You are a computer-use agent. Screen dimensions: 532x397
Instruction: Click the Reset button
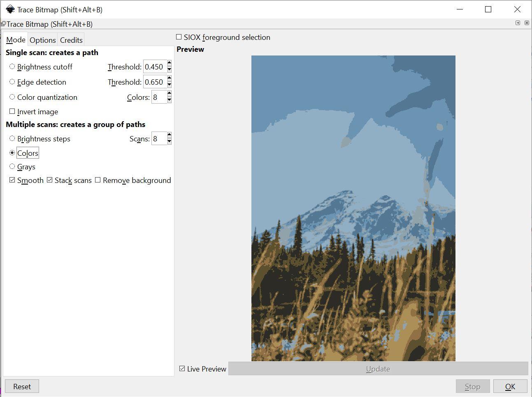point(22,386)
